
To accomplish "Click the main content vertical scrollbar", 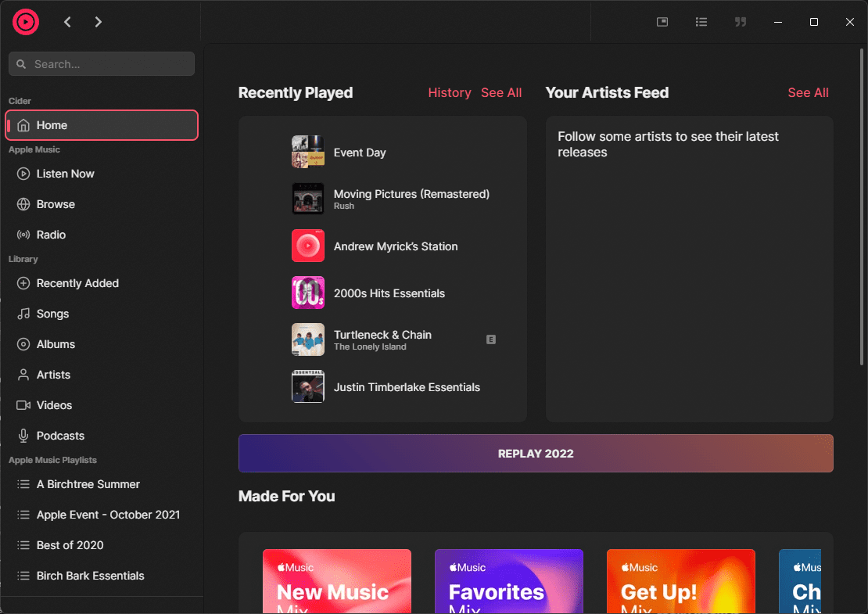I will (862, 207).
